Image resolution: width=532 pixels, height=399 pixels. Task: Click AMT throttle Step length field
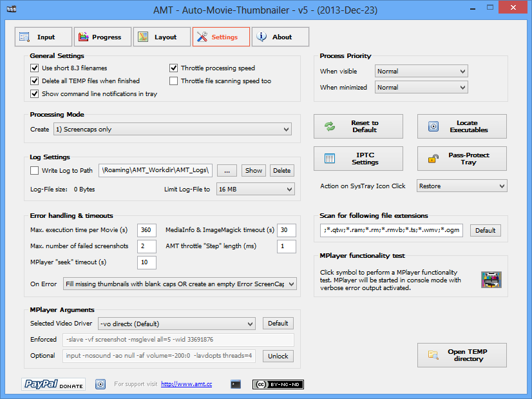pos(287,246)
